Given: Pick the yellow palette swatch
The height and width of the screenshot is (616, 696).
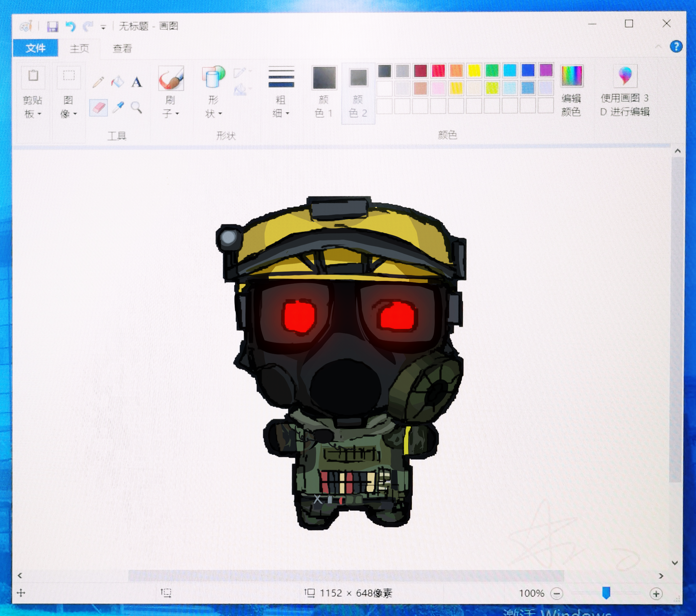Looking at the screenshot, I should tap(474, 71).
